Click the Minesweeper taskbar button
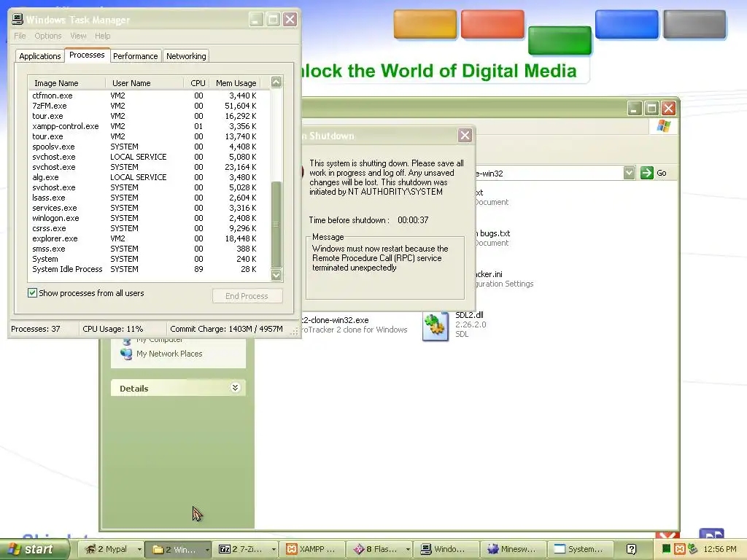The width and height of the screenshot is (747, 560). tap(513, 549)
